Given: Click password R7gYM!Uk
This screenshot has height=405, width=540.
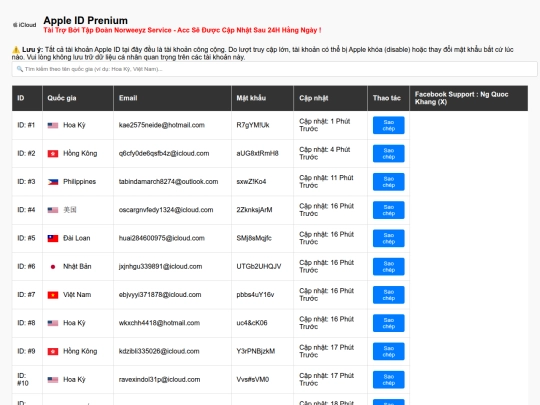Looking at the screenshot, I should point(253,125).
